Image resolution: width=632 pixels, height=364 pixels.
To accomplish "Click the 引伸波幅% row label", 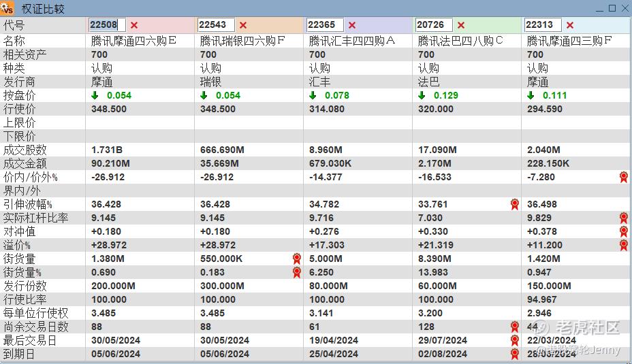I will tap(28, 204).
